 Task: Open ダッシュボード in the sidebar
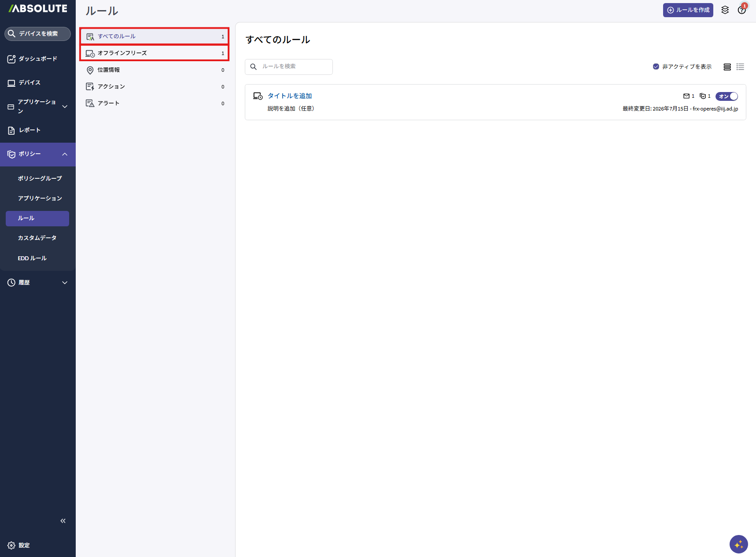(38, 59)
